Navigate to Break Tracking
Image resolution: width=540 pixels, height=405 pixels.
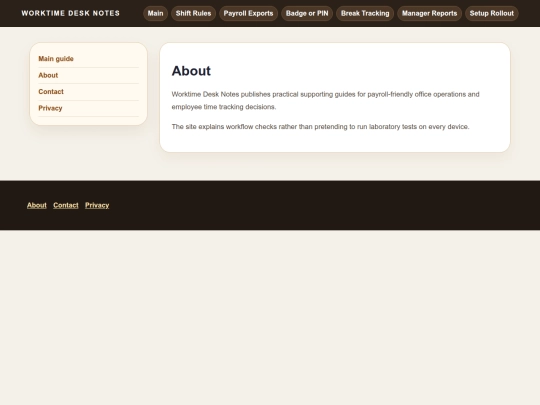[x=365, y=13]
